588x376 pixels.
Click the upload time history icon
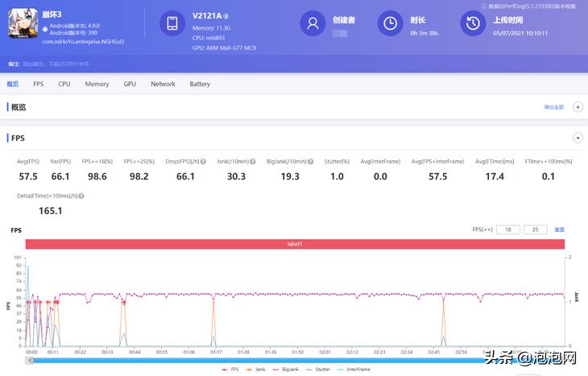point(471,24)
